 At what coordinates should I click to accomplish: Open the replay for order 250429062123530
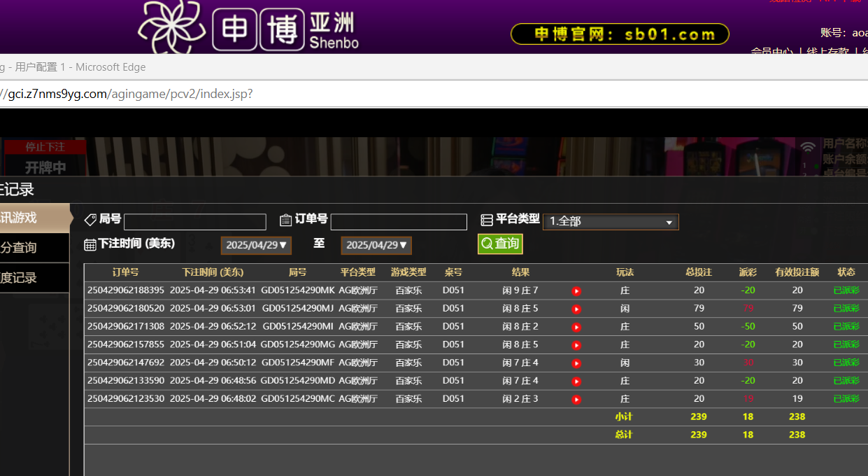click(x=576, y=400)
